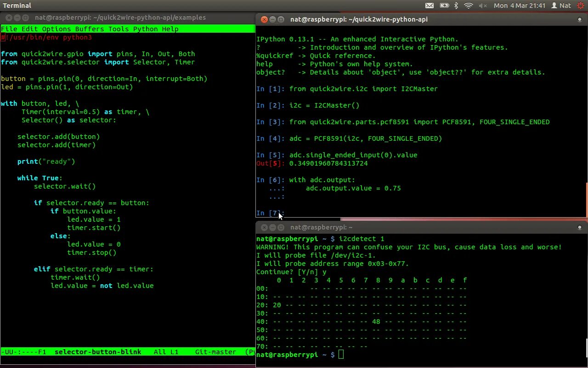Click the -UU-:----F1 mode line status

pos(23,352)
